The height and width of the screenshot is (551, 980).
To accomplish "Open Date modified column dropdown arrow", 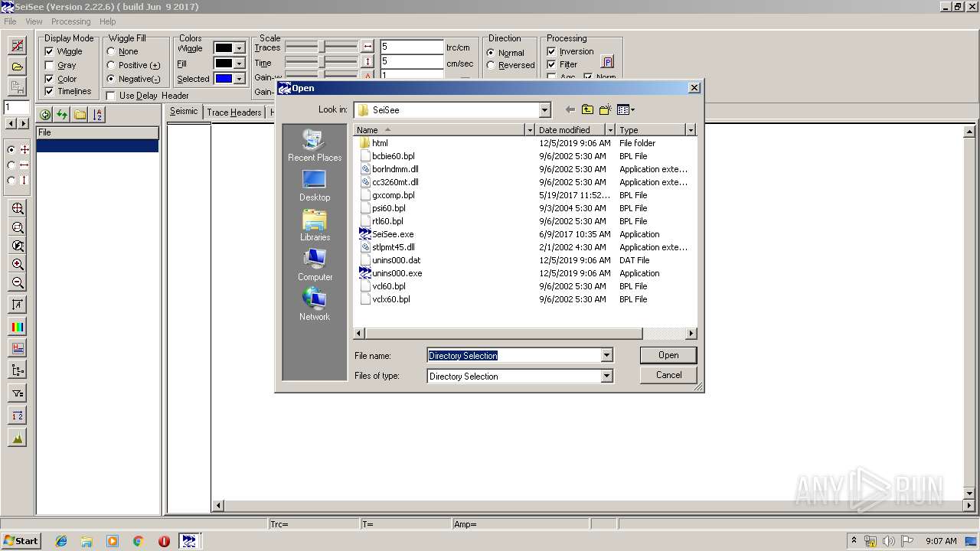I will coord(610,130).
